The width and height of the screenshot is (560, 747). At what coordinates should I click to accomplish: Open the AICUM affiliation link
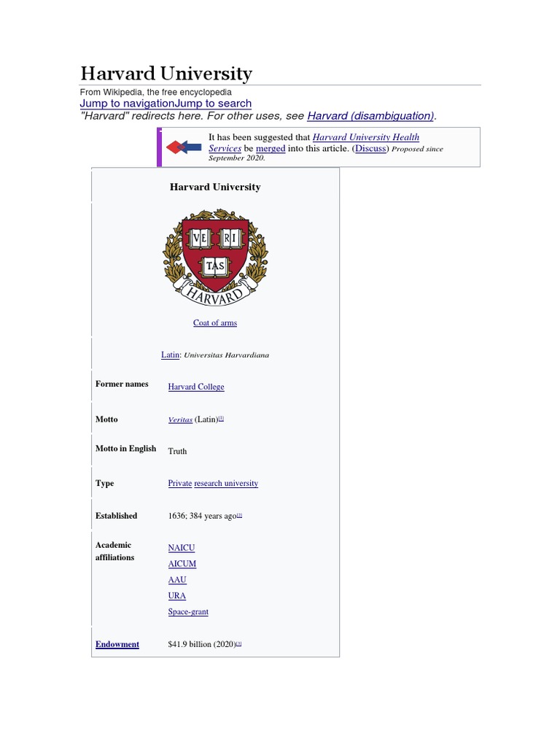[182, 564]
